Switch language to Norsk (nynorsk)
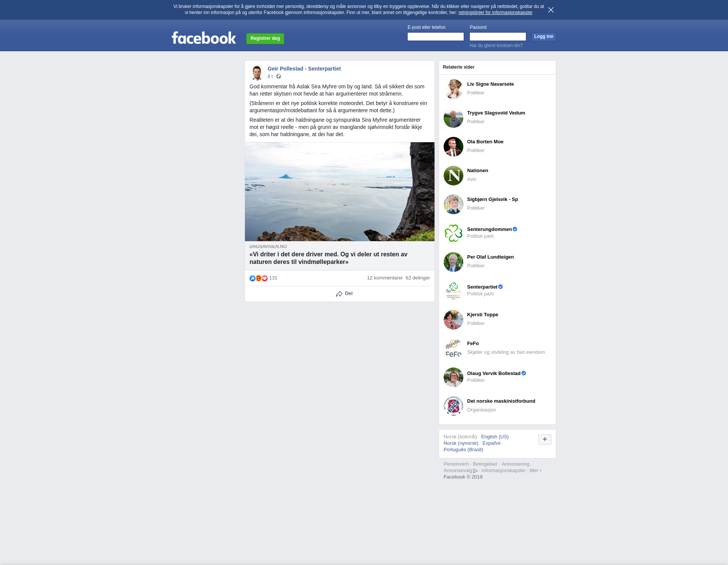This screenshot has width=728, height=565. [461, 443]
